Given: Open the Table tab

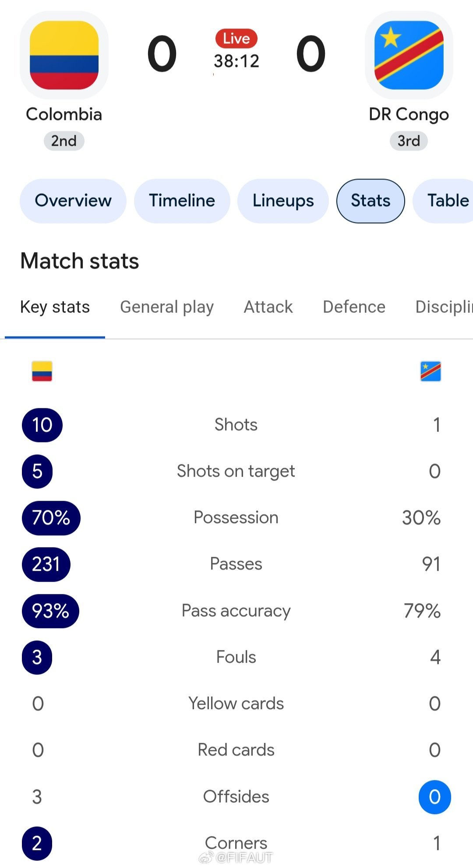Looking at the screenshot, I should (x=443, y=201).
